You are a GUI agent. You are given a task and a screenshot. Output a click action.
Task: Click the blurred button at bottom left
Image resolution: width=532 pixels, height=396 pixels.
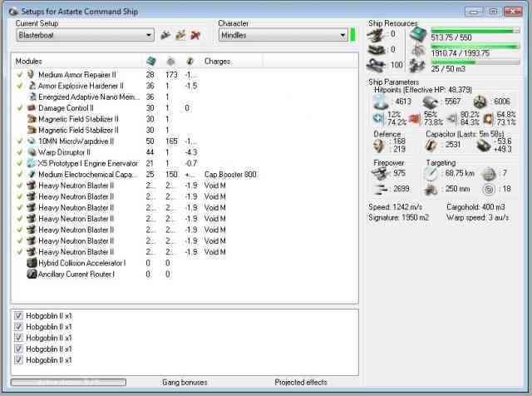pyautogui.click(x=68, y=383)
